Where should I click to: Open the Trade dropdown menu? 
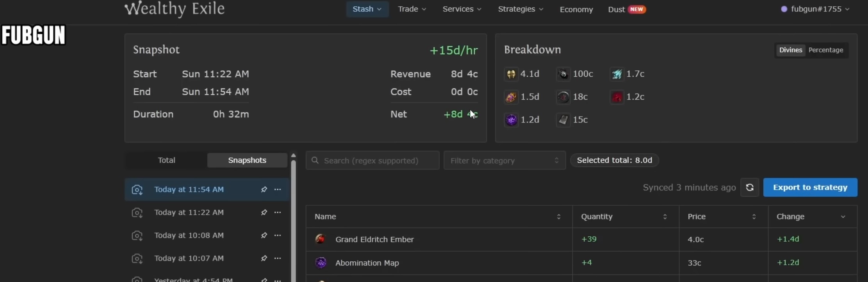[x=412, y=9]
